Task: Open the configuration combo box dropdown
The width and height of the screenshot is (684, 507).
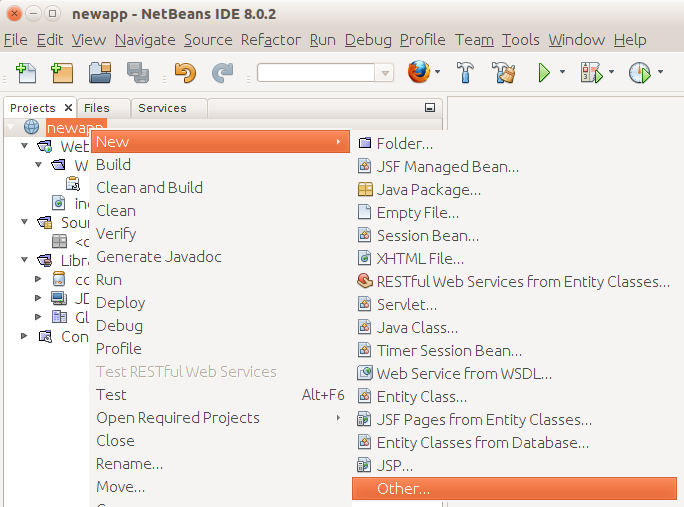Action: (385, 73)
